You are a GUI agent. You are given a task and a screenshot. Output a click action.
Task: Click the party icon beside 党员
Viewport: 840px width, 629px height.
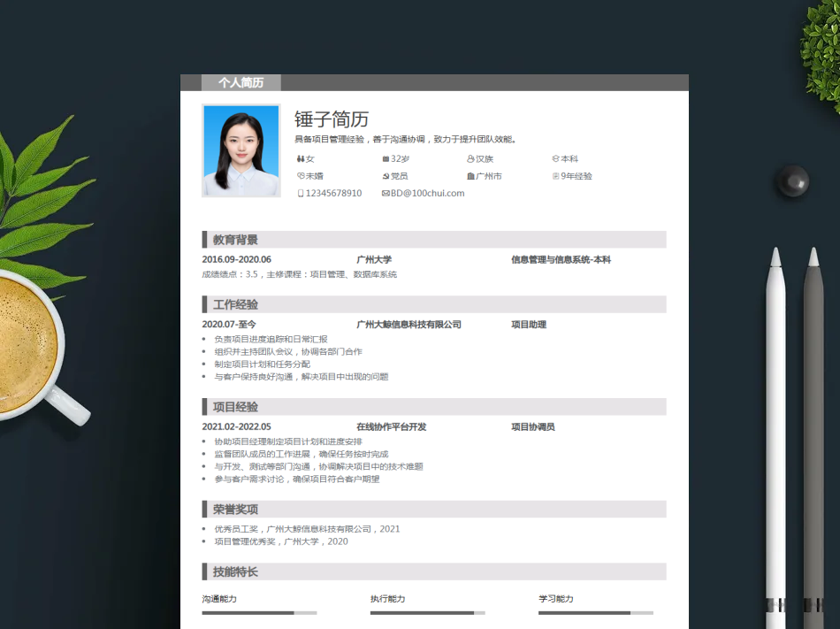386,176
